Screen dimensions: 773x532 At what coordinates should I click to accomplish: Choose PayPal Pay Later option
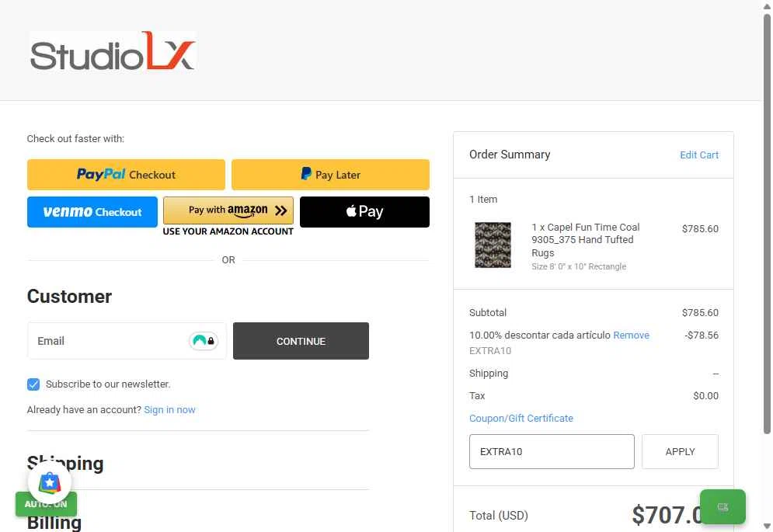pyautogui.click(x=330, y=175)
